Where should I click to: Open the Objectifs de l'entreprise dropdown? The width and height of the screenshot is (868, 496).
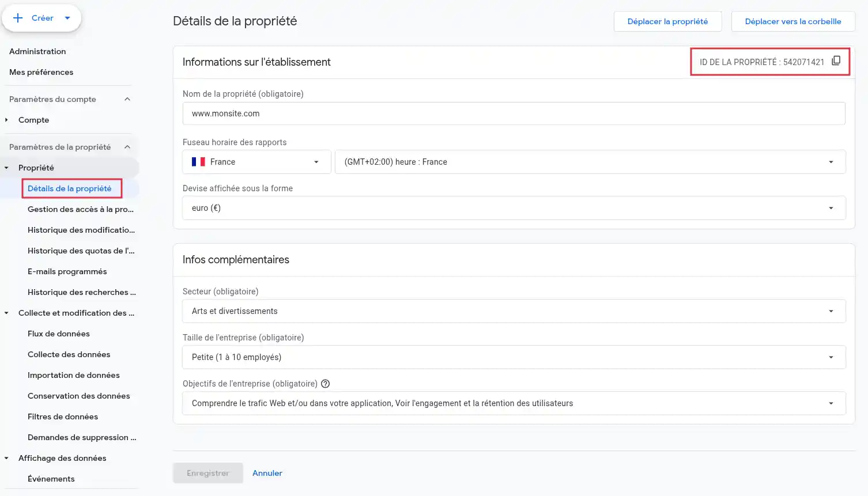click(514, 403)
